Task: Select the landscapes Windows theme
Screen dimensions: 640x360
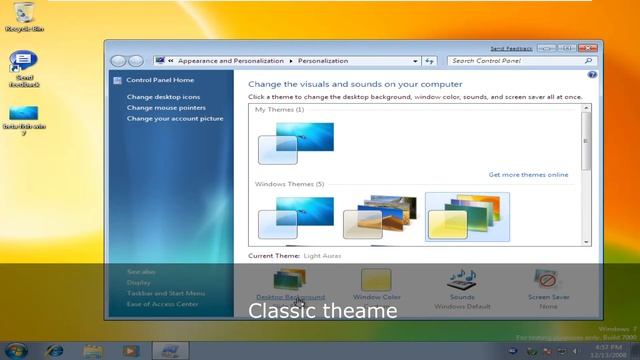Action: click(380, 218)
